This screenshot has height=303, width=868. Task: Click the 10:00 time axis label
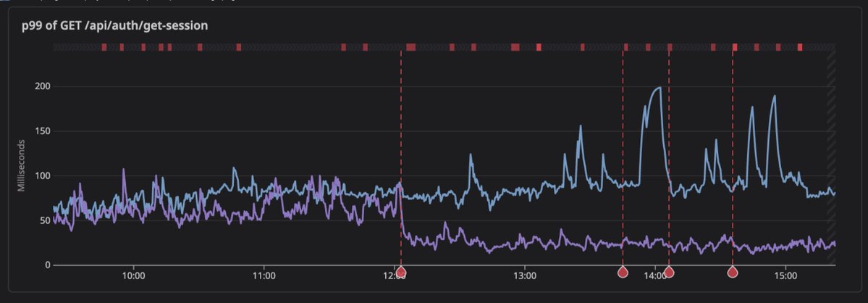[x=133, y=275]
